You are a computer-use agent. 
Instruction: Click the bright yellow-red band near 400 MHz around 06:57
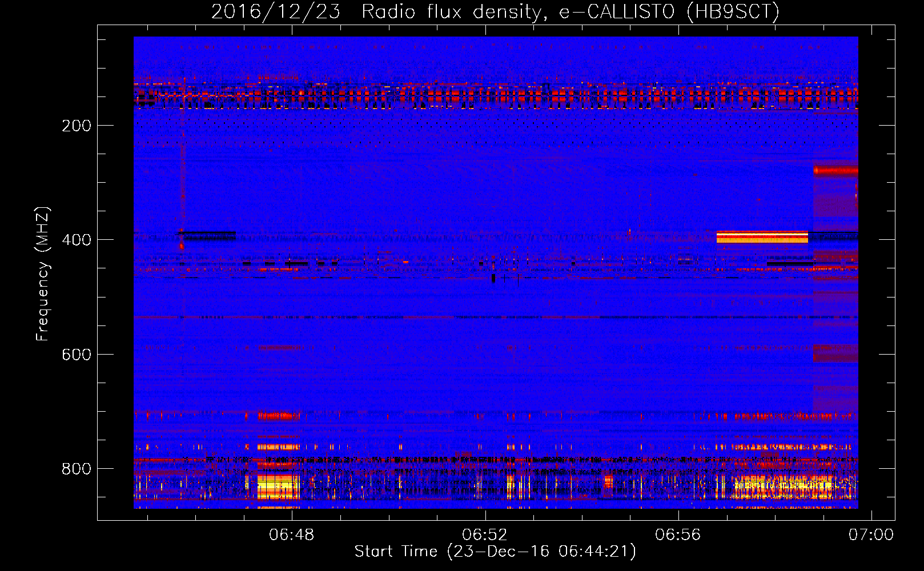(762, 237)
